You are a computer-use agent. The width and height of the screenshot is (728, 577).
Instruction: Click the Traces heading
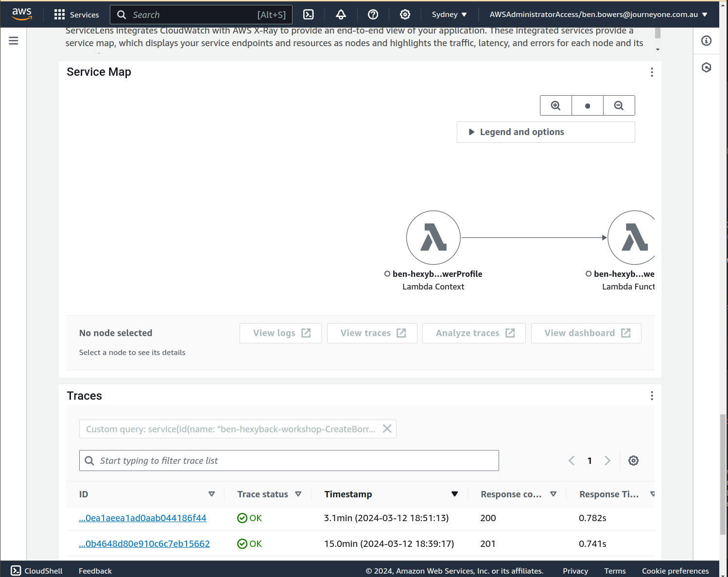pos(85,396)
